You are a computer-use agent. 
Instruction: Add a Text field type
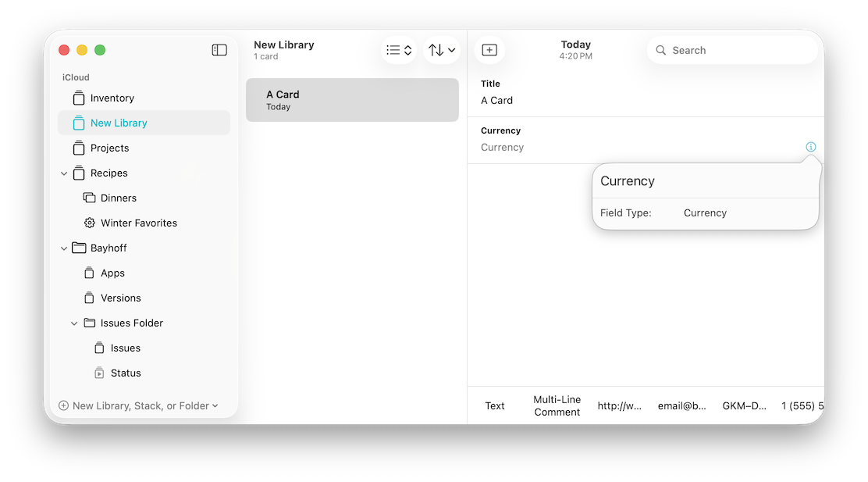[x=495, y=405]
